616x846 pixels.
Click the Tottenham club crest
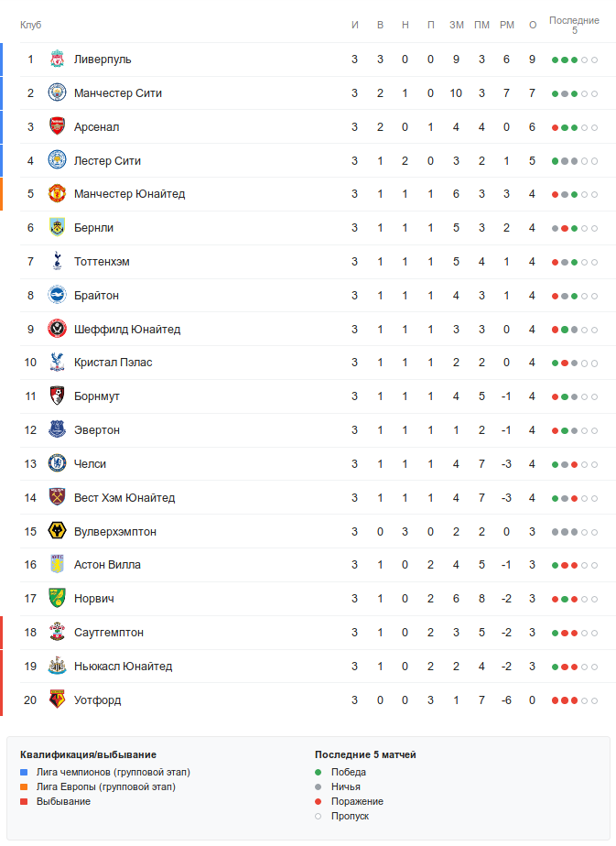coord(57,262)
